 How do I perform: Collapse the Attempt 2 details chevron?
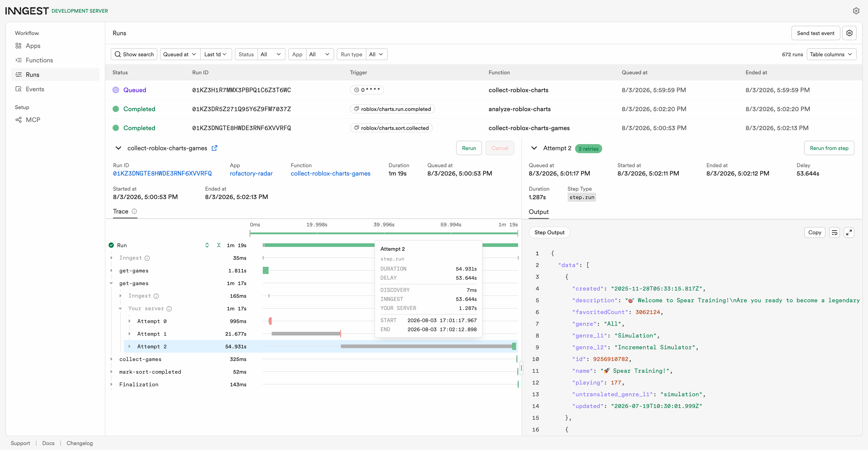click(534, 148)
